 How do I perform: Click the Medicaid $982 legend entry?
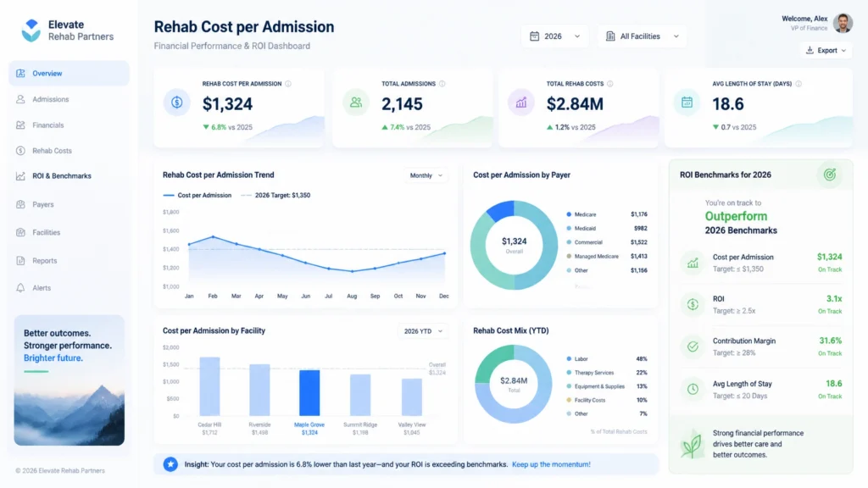tap(607, 228)
